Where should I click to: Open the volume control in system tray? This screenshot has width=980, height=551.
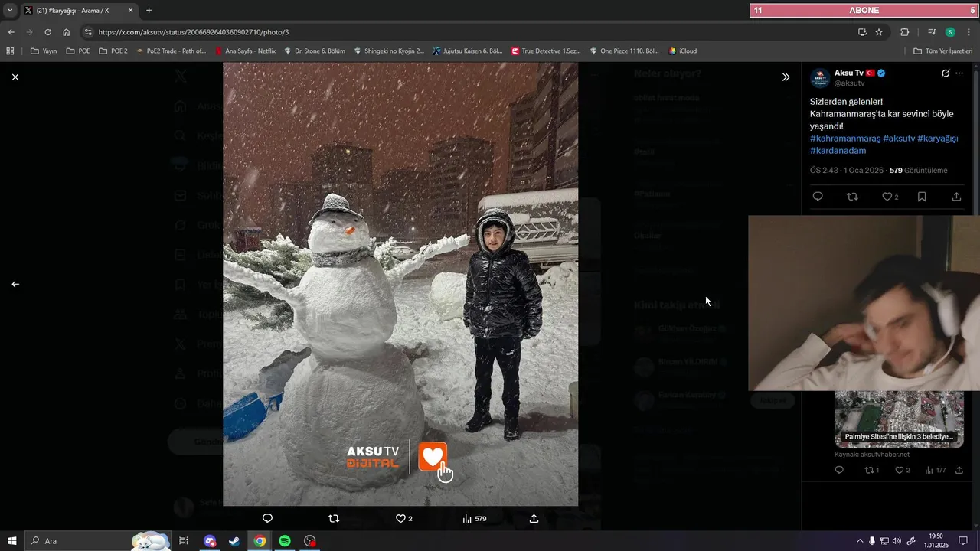click(x=897, y=541)
